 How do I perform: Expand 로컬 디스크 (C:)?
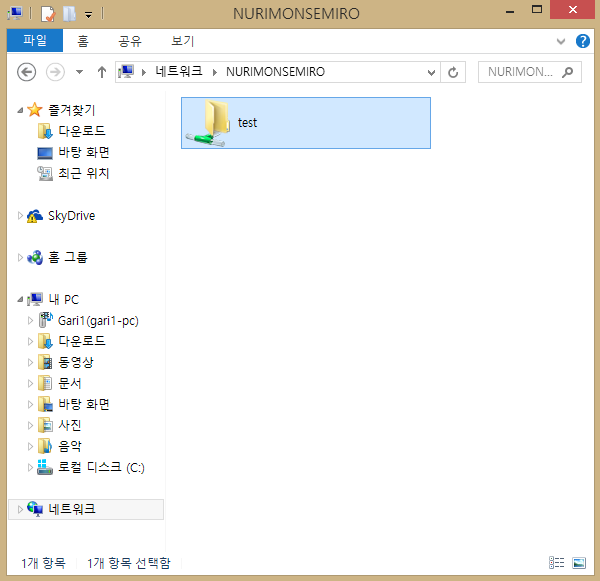point(30,467)
